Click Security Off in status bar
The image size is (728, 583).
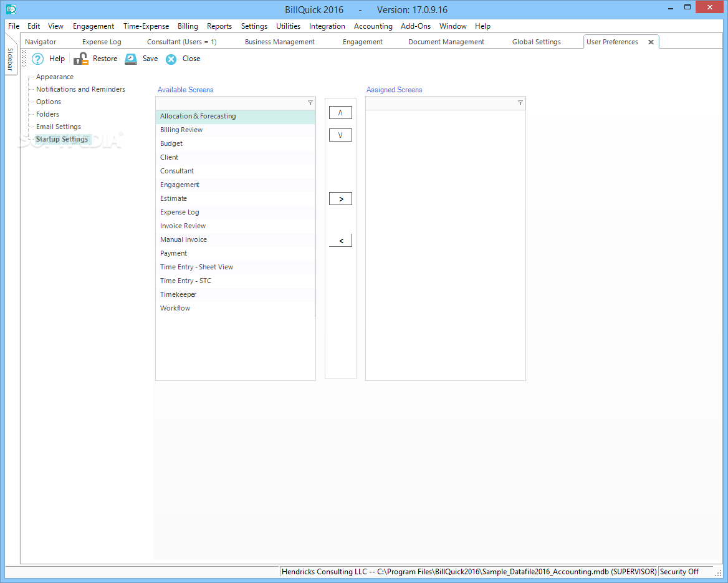click(679, 572)
